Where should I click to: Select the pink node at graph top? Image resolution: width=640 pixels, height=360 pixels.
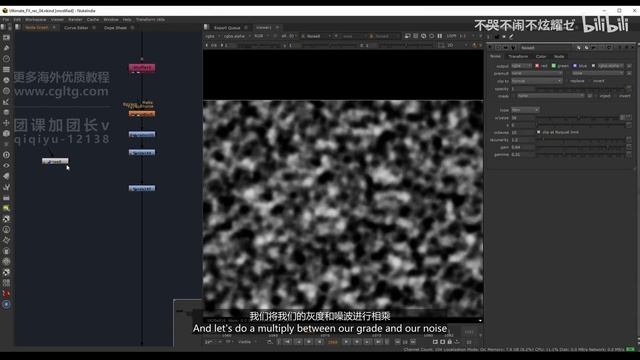tap(142, 68)
